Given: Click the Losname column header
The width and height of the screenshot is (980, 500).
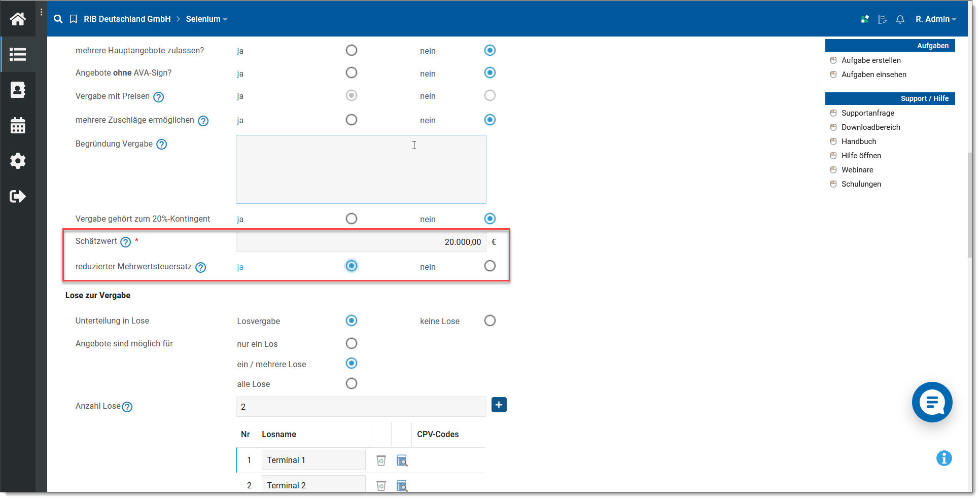Looking at the screenshot, I should point(279,435).
